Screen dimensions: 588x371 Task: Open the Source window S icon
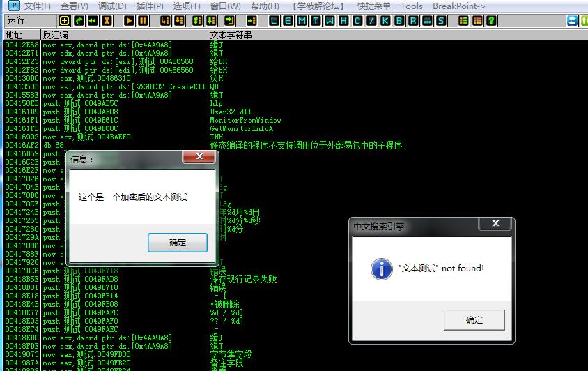tap(441, 21)
